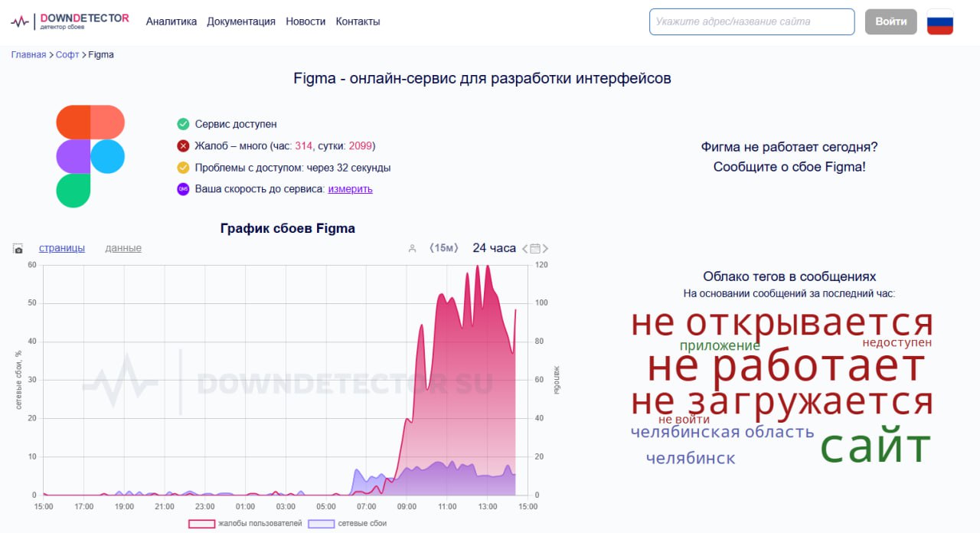
Task: Click the Figma breadcrumb text
Action: point(101,55)
